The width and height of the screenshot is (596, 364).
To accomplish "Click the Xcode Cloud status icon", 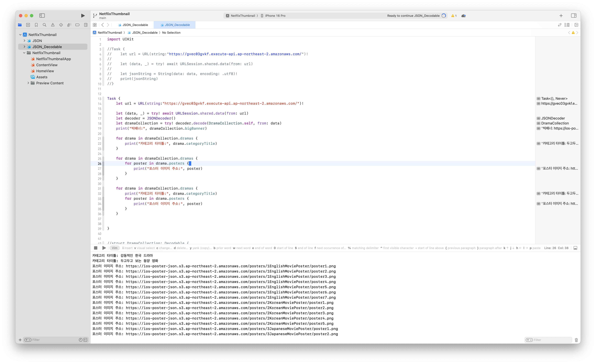I will click(x=463, y=16).
